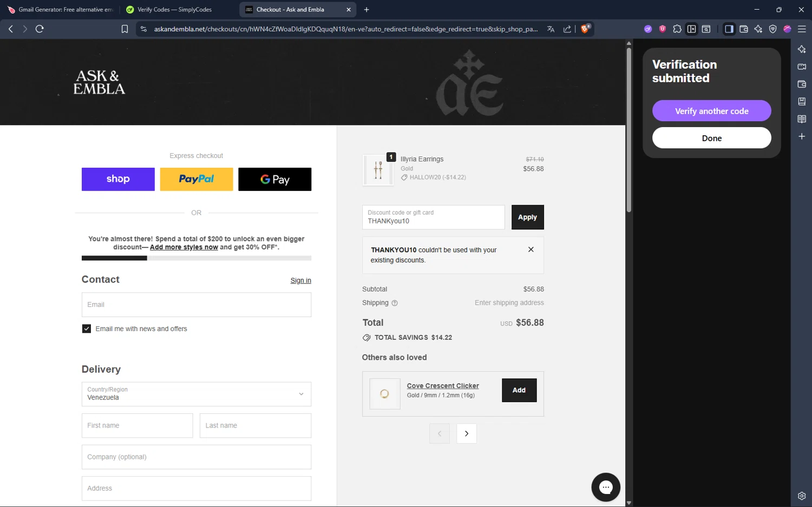The height and width of the screenshot is (507, 812).
Task: Pay with PayPal button
Action: [197, 179]
